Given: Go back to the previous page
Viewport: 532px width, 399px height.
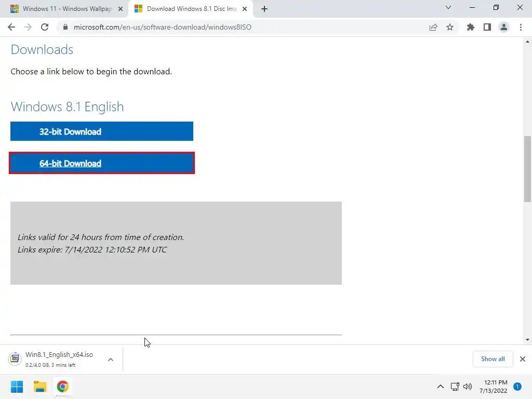Looking at the screenshot, I should pyautogui.click(x=11, y=27).
